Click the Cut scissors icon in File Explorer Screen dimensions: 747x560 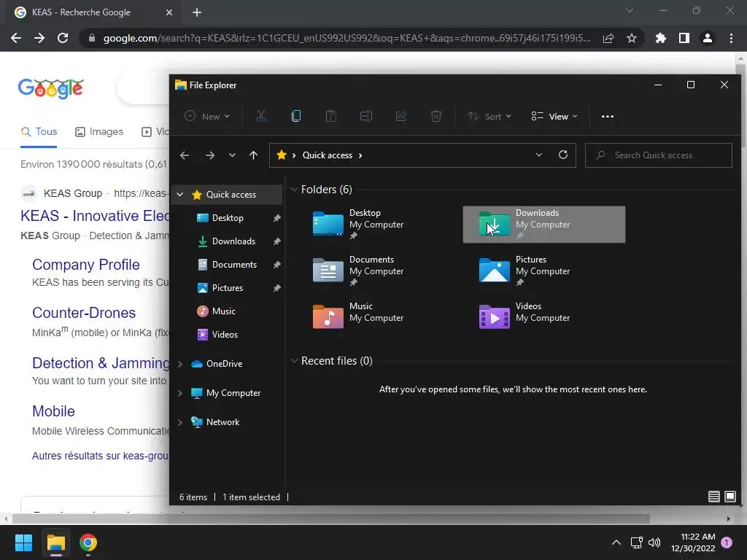[261, 116]
